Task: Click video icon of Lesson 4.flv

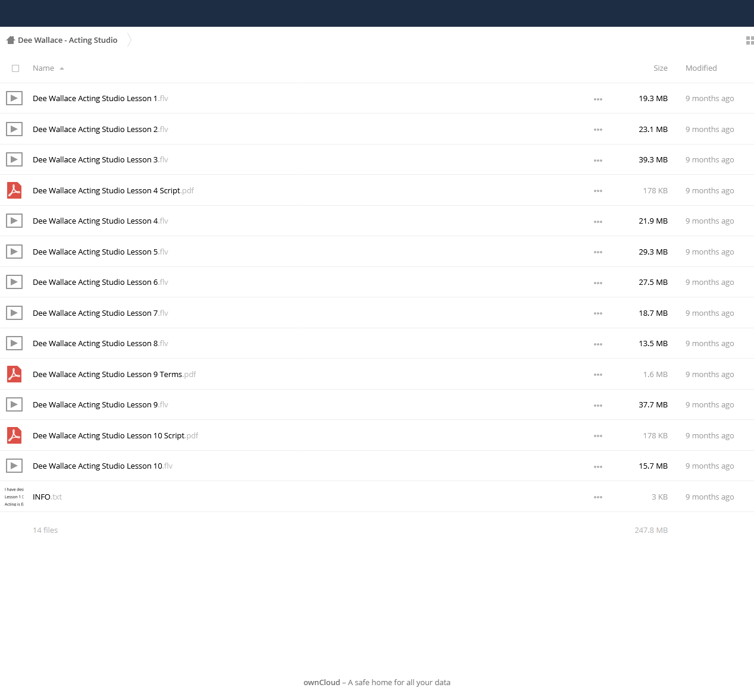Action: [14, 221]
